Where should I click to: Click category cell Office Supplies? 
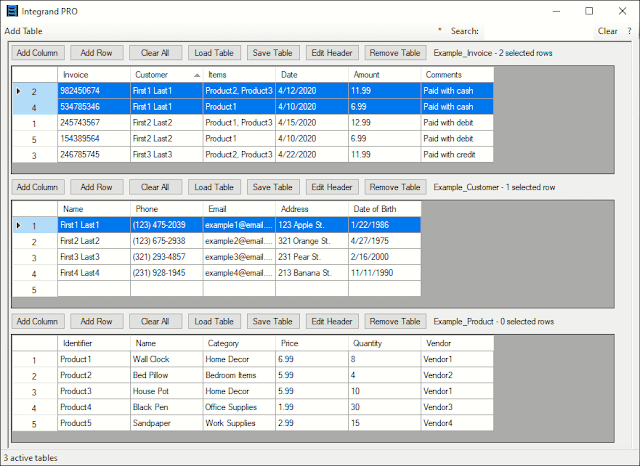pos(239,407)
